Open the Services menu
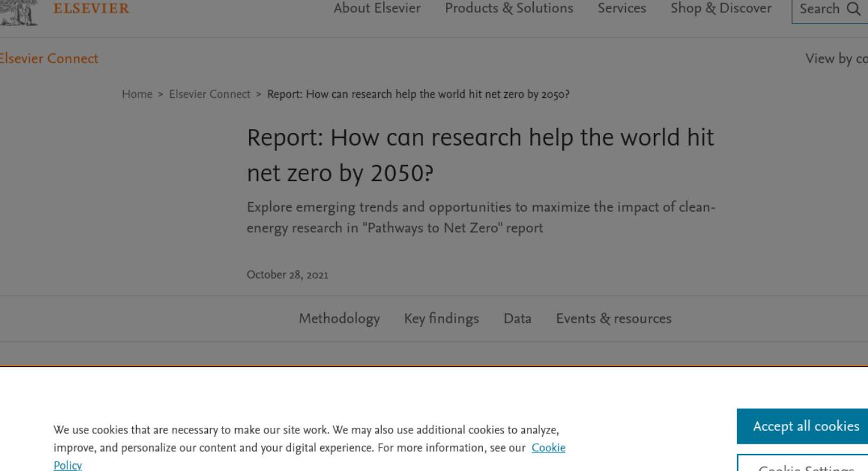Screen dimensions: 868x471 622,9
